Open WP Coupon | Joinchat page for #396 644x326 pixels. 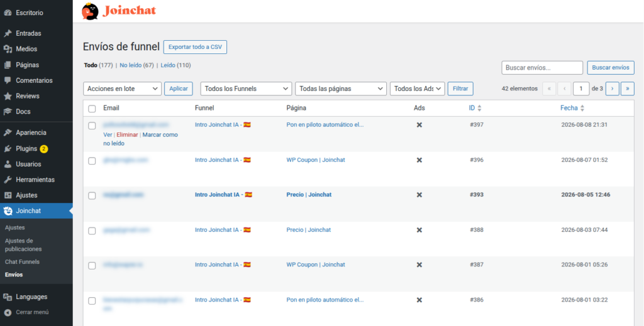click(316, 160)
